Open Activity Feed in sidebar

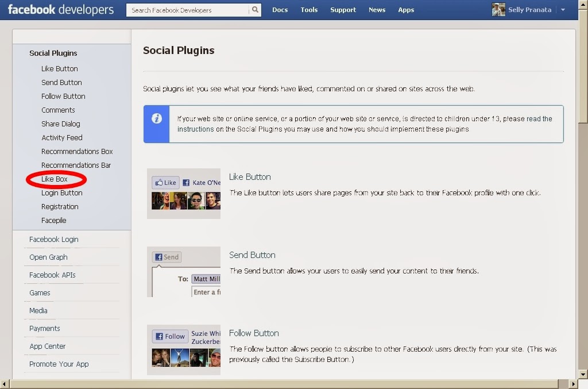click(62, 138)
